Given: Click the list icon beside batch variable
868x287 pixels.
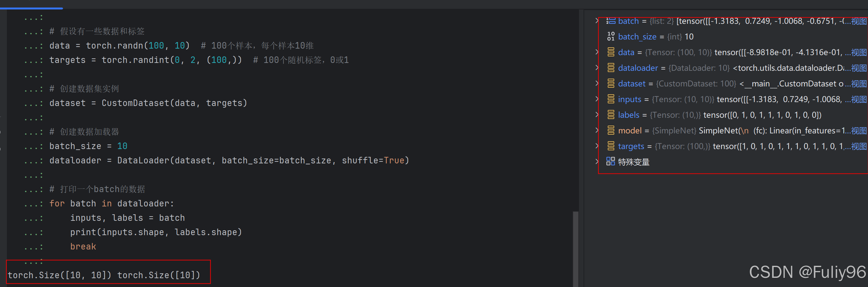Looking at the screenshot, I should [611, 21].
